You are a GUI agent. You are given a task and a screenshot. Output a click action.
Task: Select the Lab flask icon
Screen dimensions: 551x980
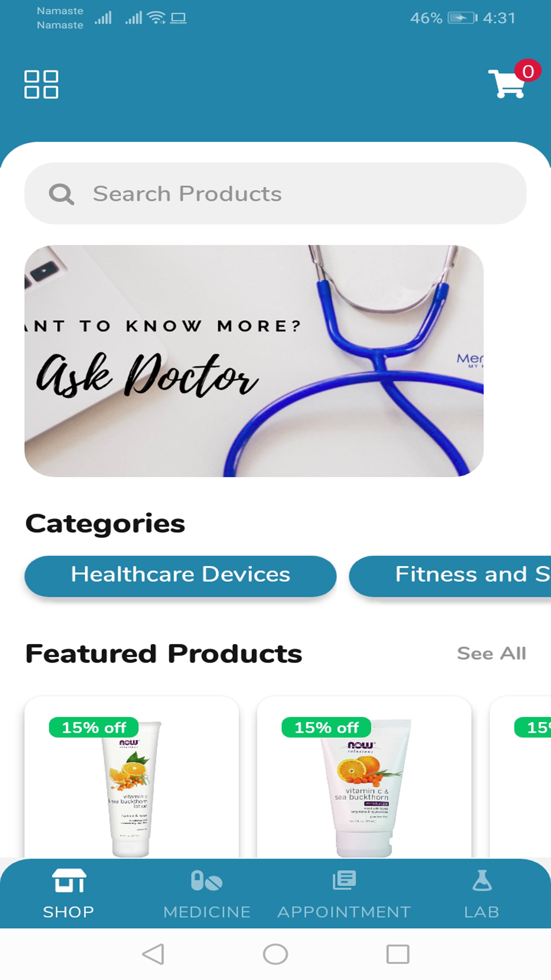coord(482,880)
